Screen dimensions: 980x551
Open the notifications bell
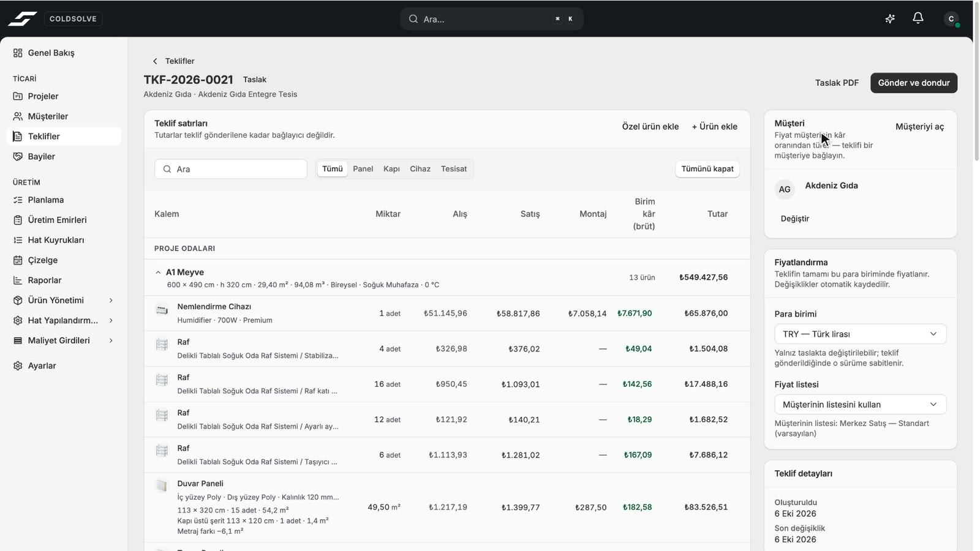point(918,18)
